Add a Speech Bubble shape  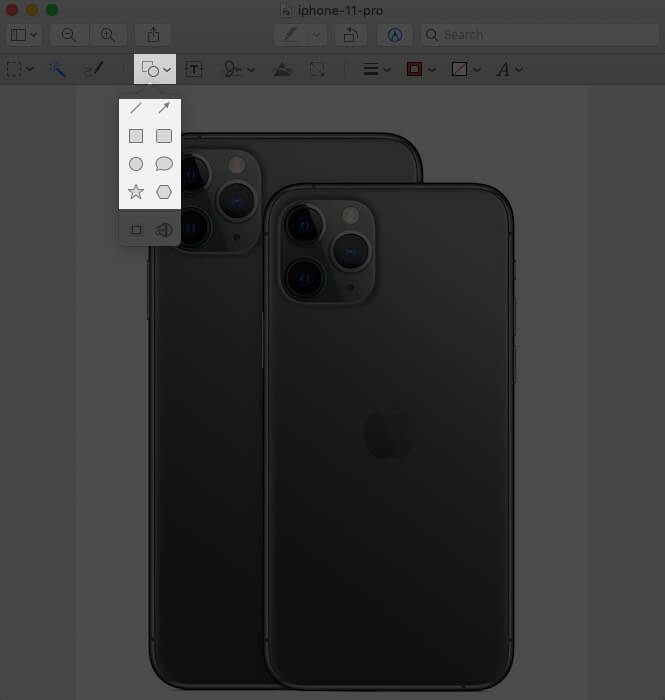click(164, 164)
